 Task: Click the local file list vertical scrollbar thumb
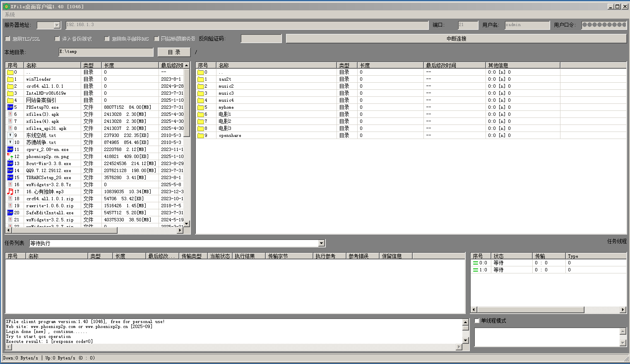pos(187,103)
